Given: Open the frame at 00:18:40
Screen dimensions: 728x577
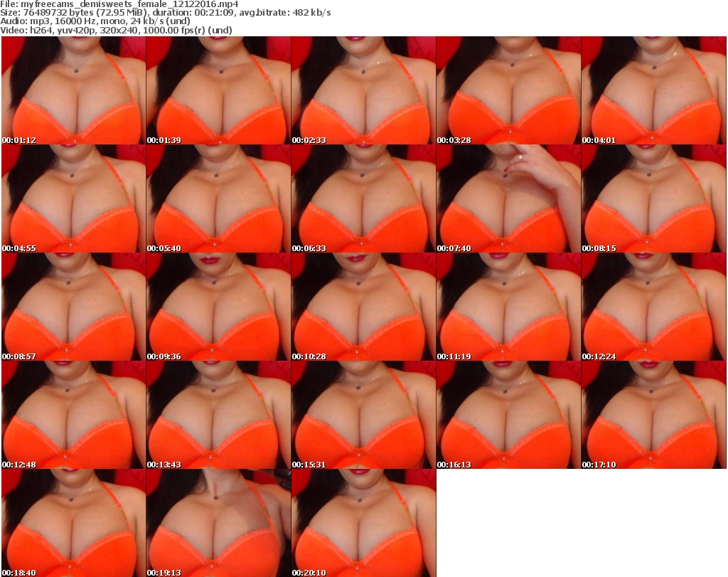Looking at the screenshot, I should click(73, 523).
